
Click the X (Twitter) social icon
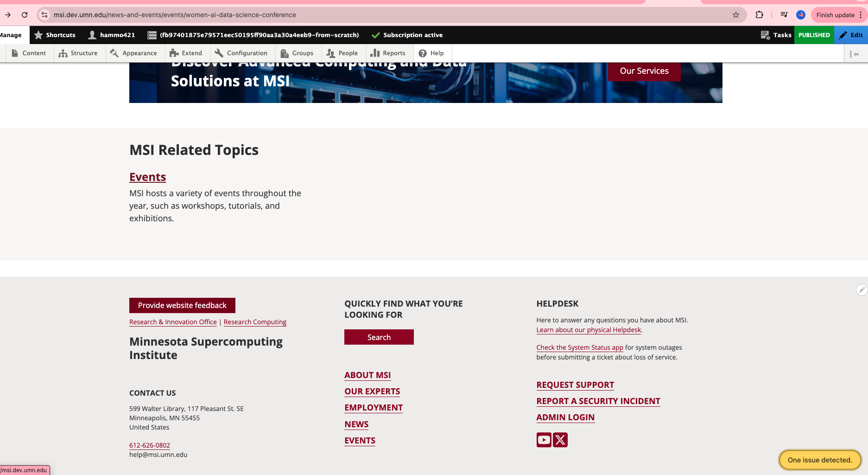560,440
